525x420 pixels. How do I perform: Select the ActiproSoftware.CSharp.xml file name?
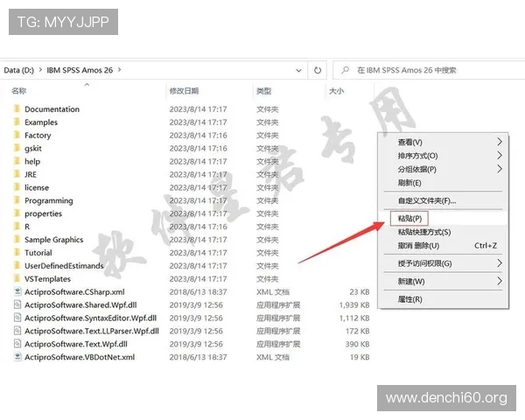tap(74, 291)
